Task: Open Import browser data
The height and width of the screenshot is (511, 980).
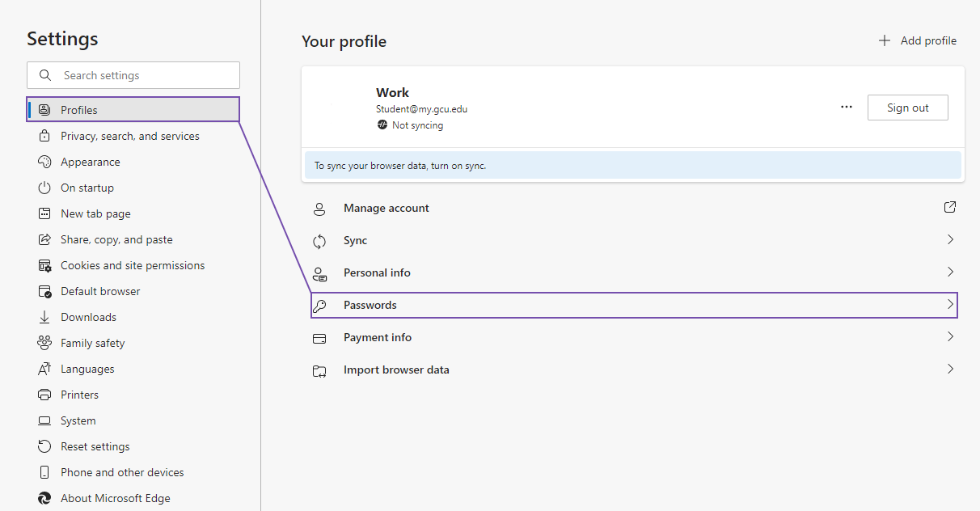Action: pos(634,370)
